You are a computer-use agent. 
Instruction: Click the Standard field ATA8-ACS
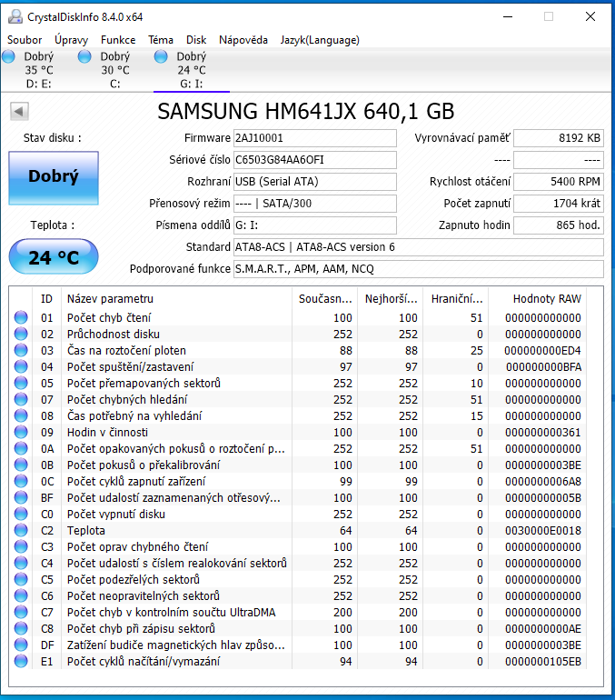pyautogui.click(x=419, y=247)
